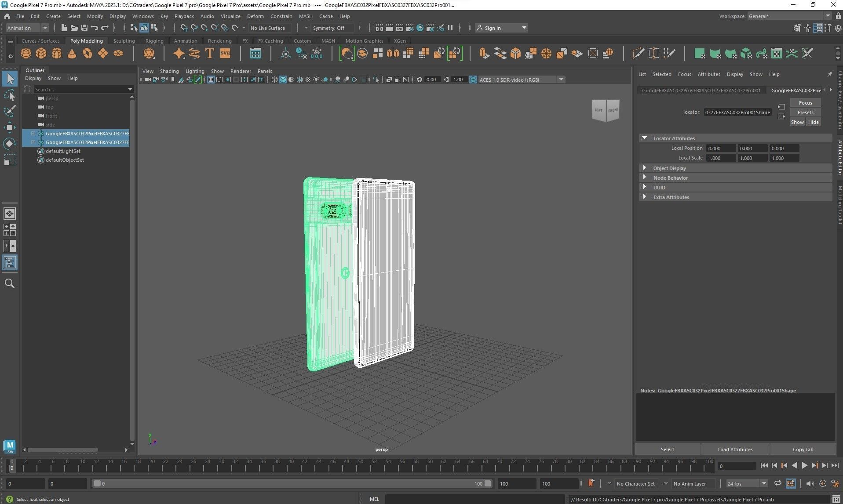Click the IPR render icon
Screen dimensions: 843x504
400,28
